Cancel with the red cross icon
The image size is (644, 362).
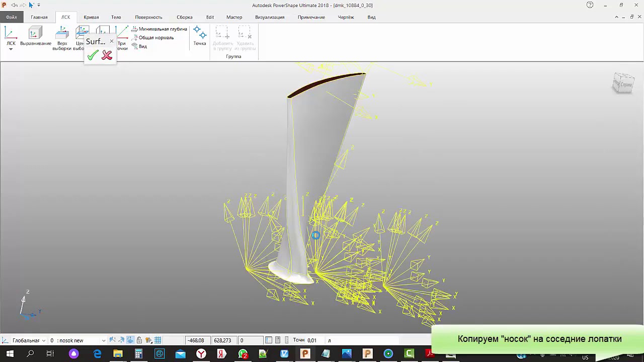tap(107, 55)
